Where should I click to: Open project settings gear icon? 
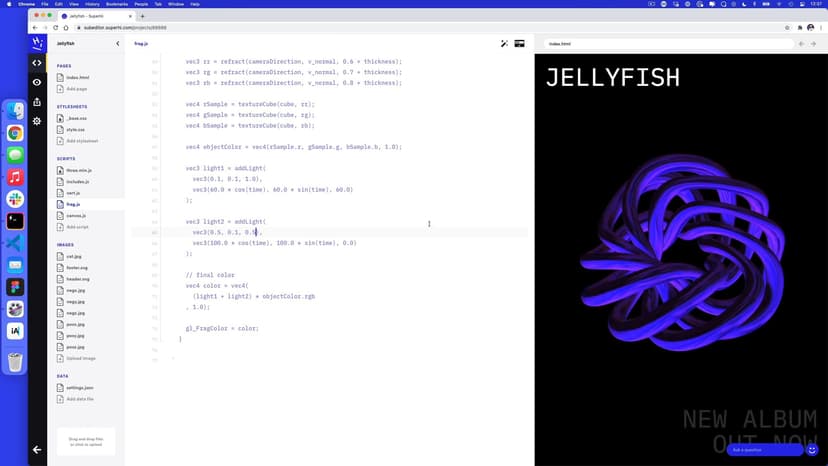(x=37, y=121)
